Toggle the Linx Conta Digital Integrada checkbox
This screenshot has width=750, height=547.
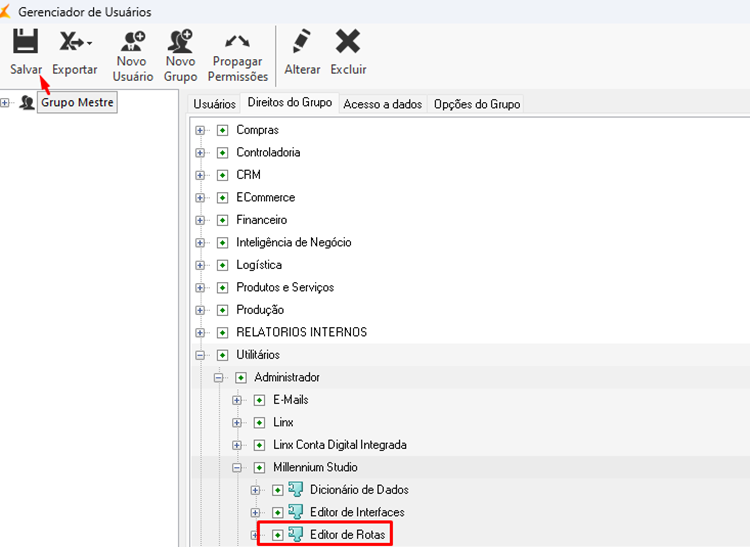pyautogui.click(x=259, y=445)
